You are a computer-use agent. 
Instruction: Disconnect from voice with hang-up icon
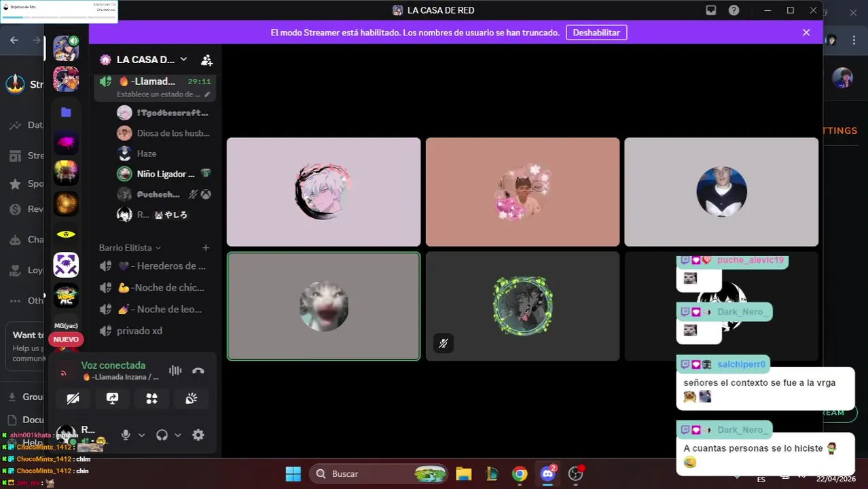click(198, 371)
